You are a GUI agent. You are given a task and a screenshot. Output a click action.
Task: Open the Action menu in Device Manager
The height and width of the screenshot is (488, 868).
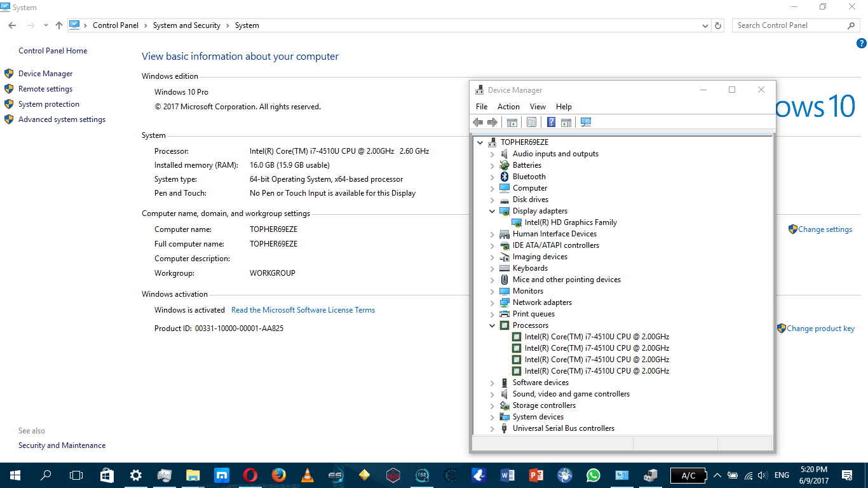508,107
